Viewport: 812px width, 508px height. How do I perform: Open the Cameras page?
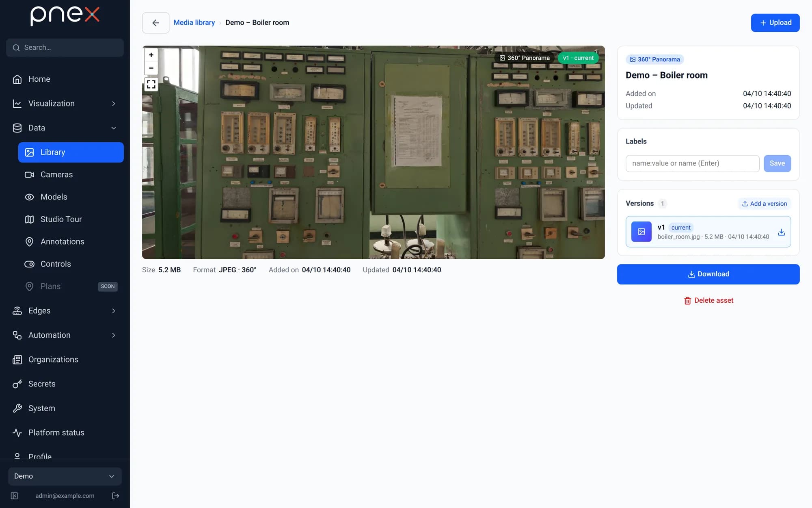pos(71,175)
